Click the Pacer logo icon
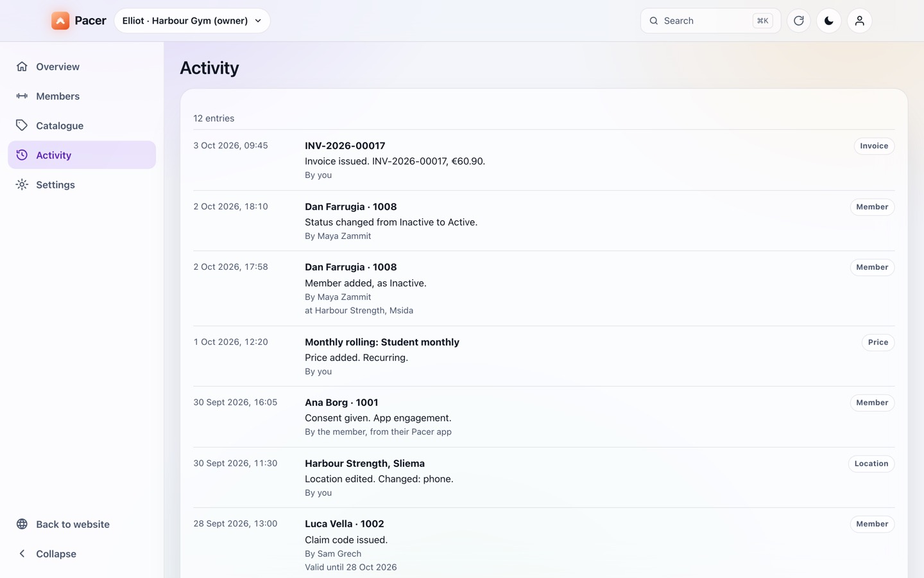The height and width of the screenshot is (578, 924). tap(60, 21)
